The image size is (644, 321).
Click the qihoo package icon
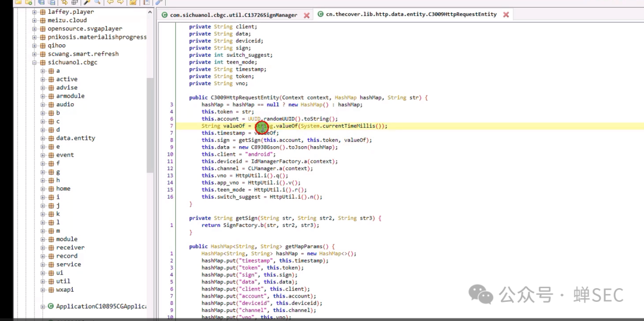tap(43, 45)
